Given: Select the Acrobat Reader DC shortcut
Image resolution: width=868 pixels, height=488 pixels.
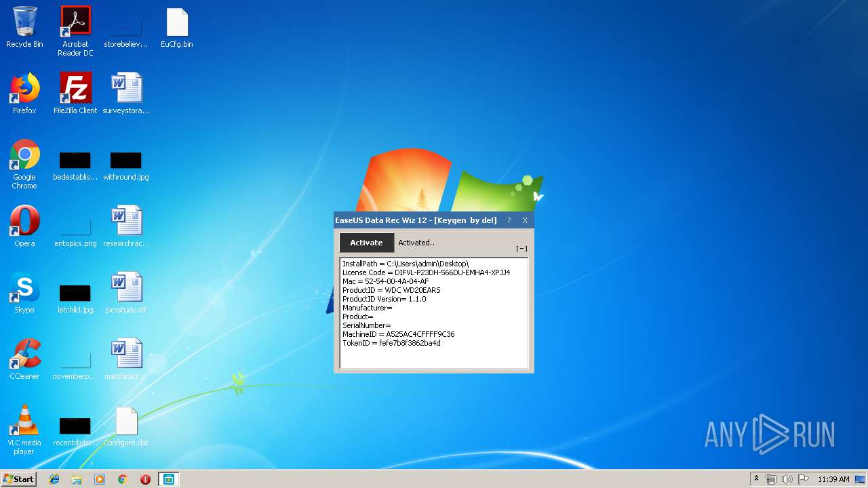Looking at the screenshot, I should [x=75, y=31].
